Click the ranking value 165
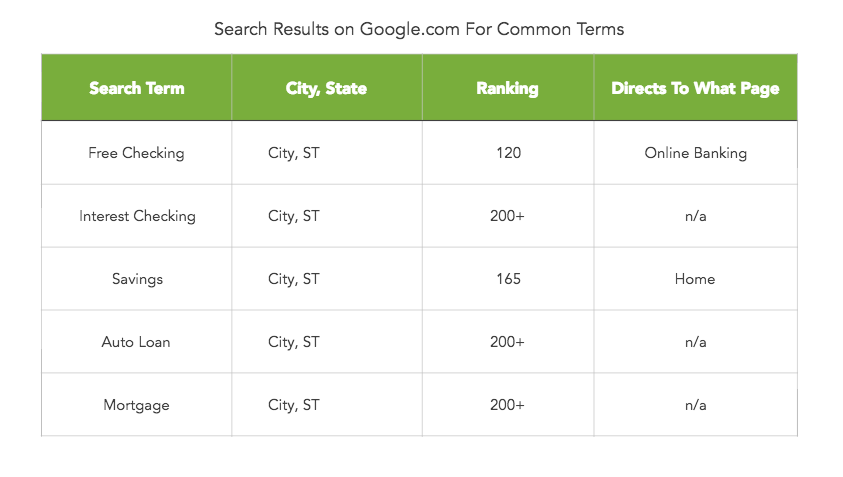 point(508,279)
